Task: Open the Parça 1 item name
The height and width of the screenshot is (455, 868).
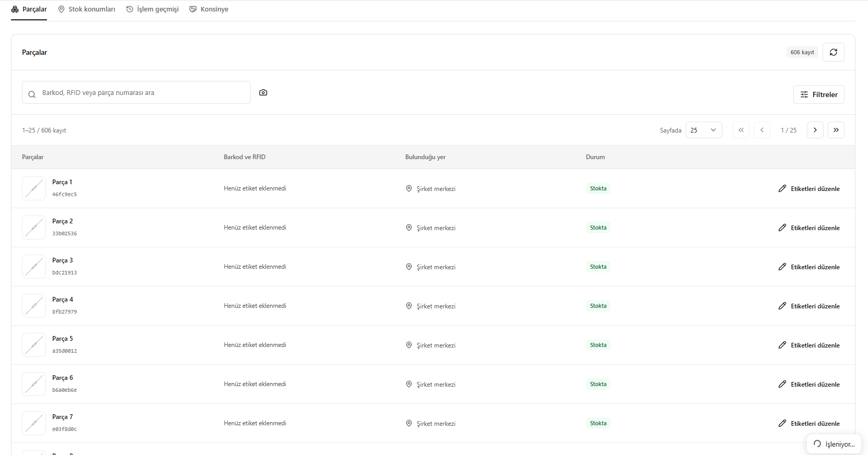Action: point(62,182)
